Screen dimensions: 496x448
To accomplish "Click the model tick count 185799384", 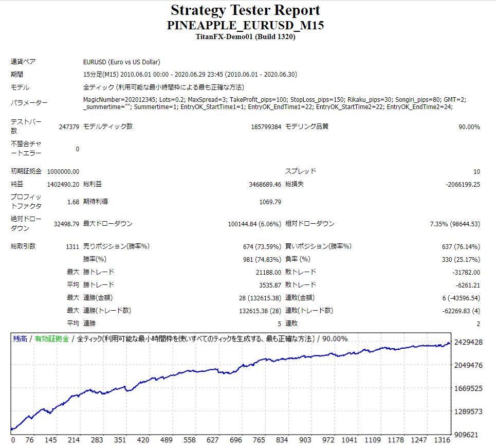I will pyautogui.click(x=266, y=127).
